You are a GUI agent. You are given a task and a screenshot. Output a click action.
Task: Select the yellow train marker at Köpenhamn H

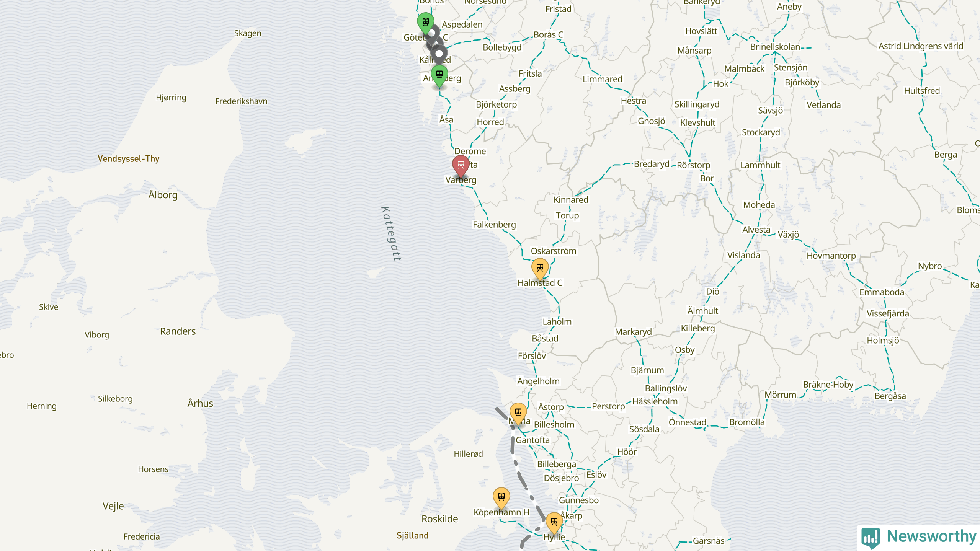click(501, 498)
